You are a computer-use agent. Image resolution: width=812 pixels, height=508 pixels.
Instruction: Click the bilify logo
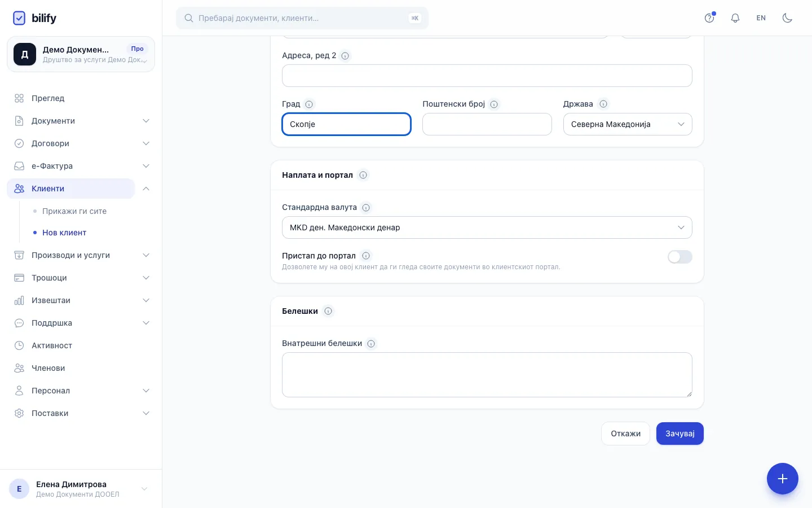tap(35, 18)
